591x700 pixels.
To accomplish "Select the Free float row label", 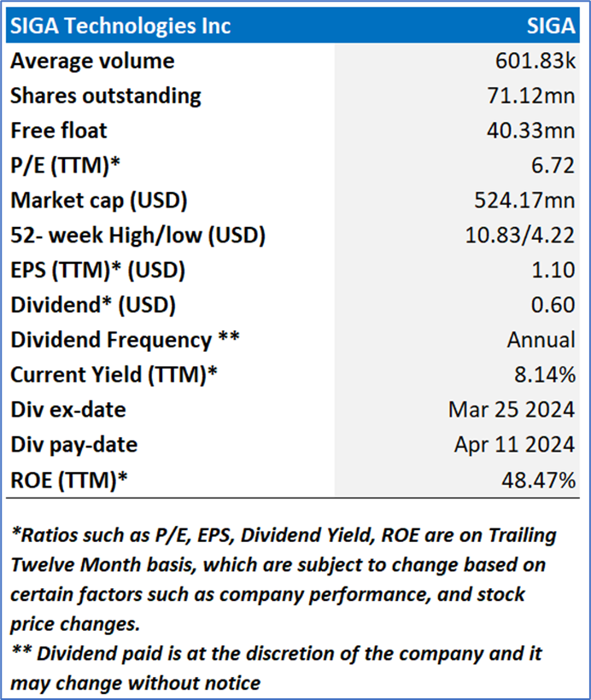I will pyautogui.click(x=59, y=131).
